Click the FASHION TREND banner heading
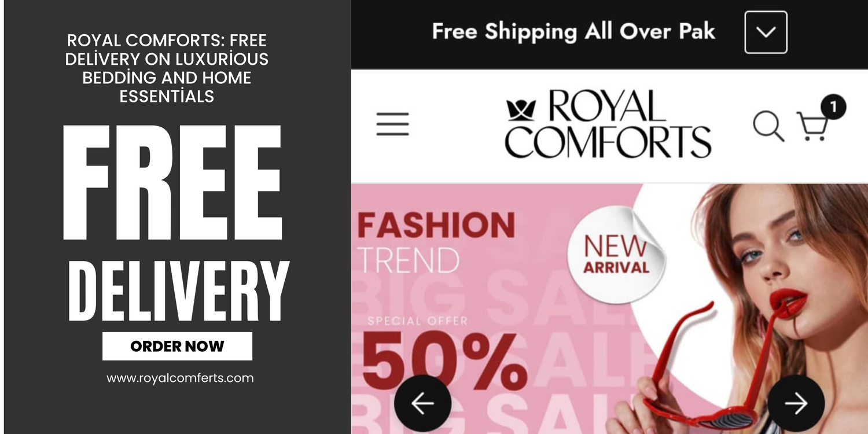 [x=436, y=242]
